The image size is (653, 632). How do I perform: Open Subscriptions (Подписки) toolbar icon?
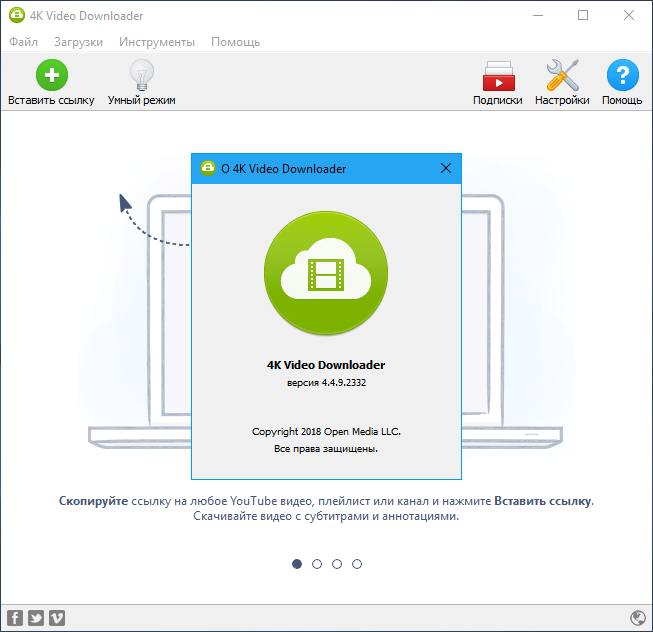pyautogui.click(x=498, y=75)
